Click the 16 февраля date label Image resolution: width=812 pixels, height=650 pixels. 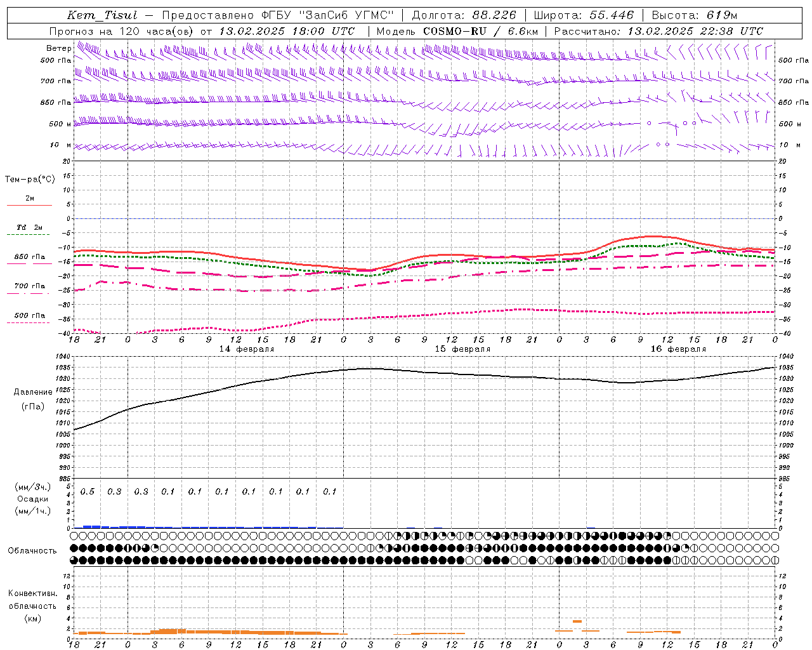[678, 349]
